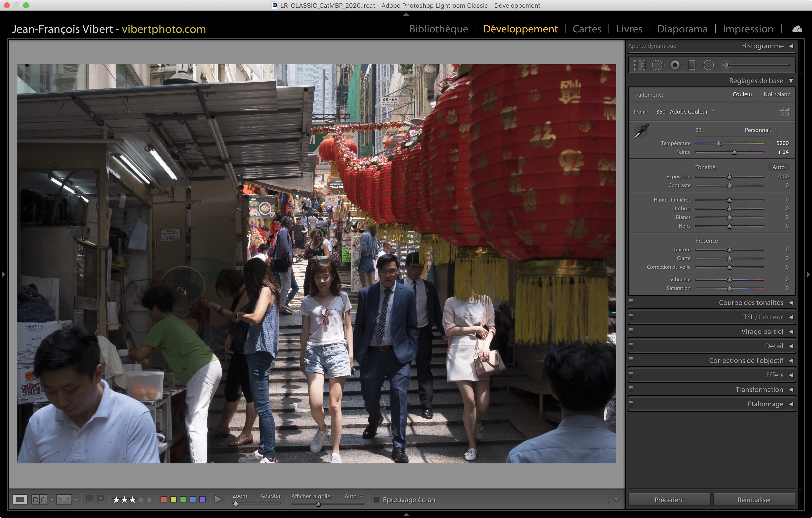This screenshot has height=518, width=812.
Task: Open the Impression module
Action: (747, 29)
